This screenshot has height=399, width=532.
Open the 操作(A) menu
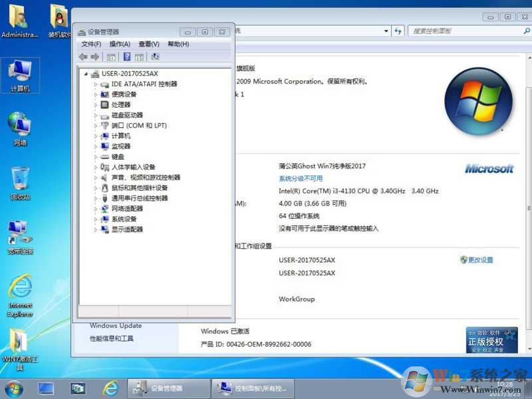(120, 44)
